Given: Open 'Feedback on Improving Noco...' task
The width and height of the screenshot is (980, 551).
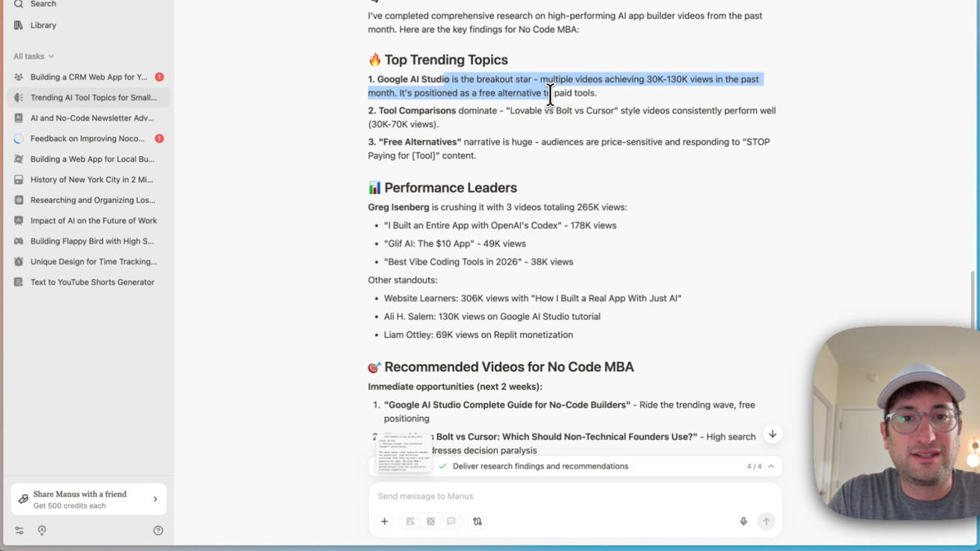Looking at the screenshot, I should [x=88, y=139].
